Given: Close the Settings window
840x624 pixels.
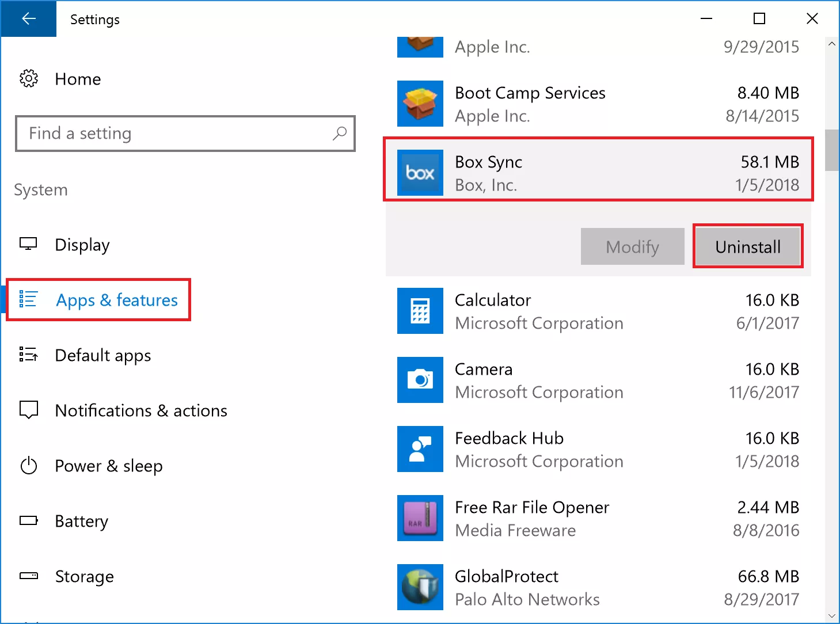Looking at the screenshot, I should [x=812, y=19].
